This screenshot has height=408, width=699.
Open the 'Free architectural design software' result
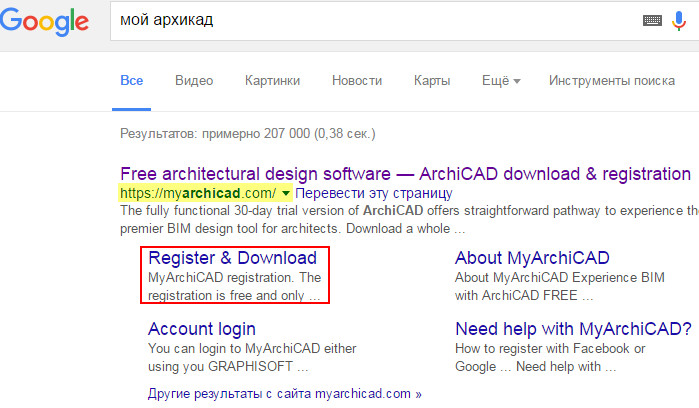pyautogui.click(x=405, y=173)
